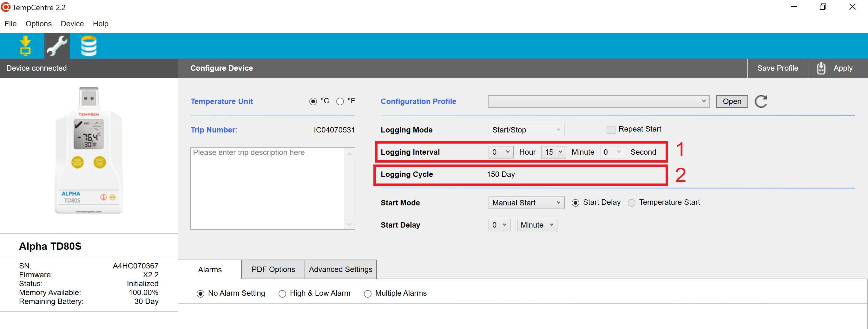The width and height of the screenshot is (868, 329).
Task: Restore down the application window
Action: point(823,7)
